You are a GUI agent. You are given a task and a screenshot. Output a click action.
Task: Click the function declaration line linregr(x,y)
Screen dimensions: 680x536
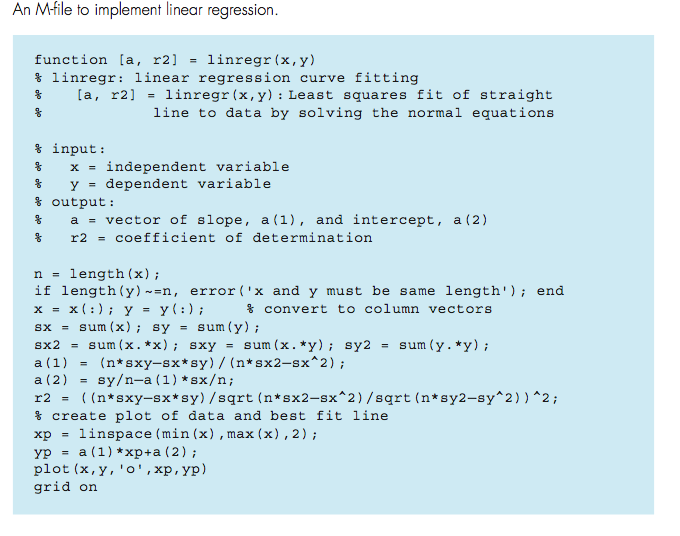(175, 60)
